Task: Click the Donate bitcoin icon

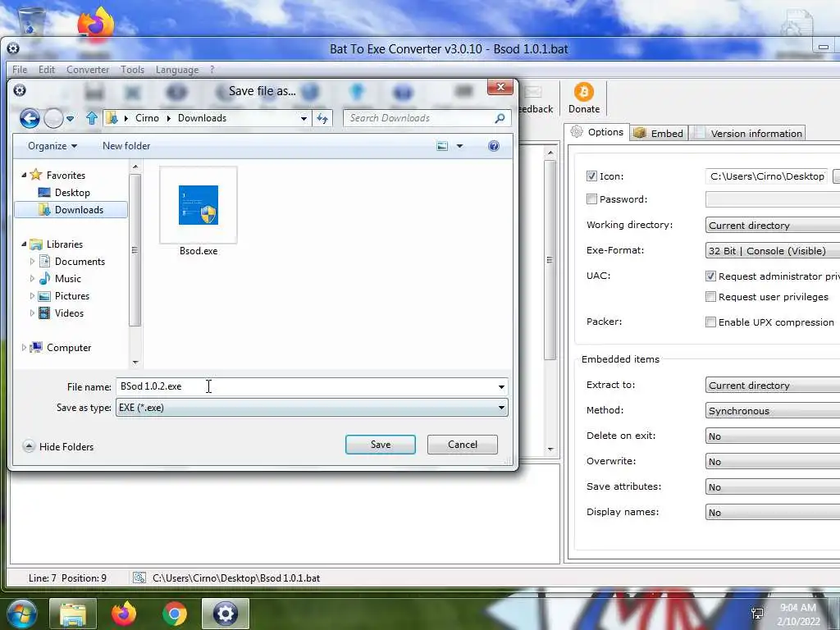Action: pos(584,92)
